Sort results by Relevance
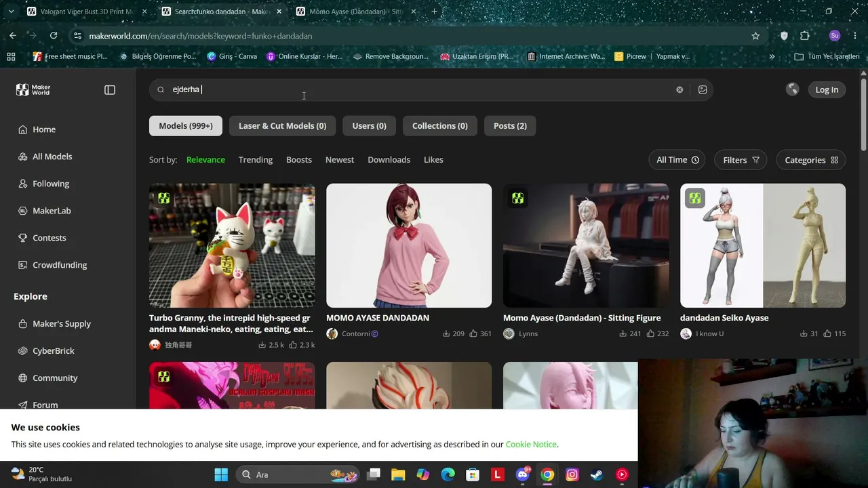This screenshot has height=488, width=868. [x=205, y=160]
